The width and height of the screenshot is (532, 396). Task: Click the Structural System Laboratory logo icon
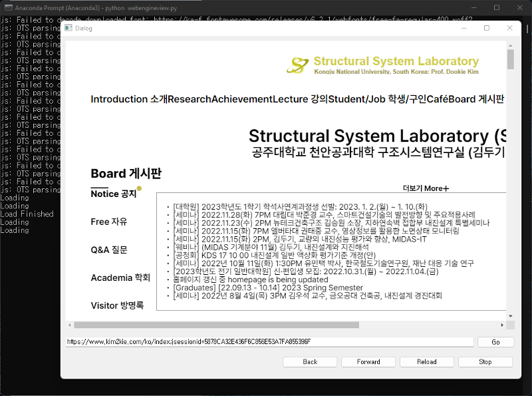tap(297, 65)
